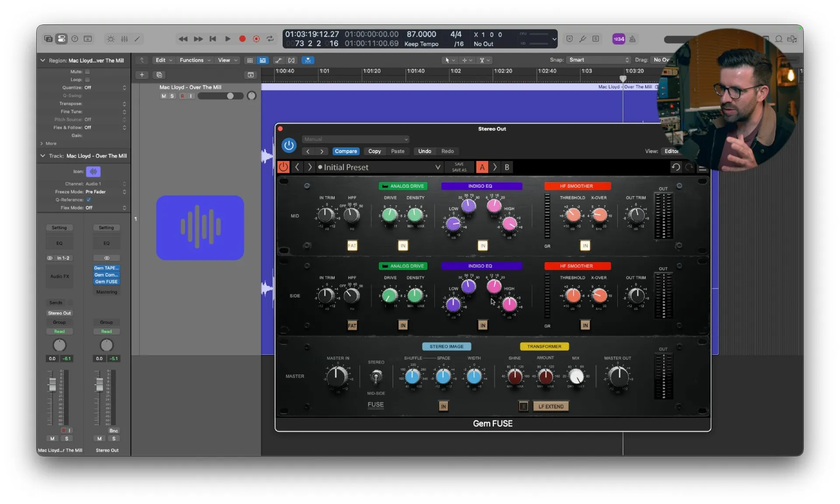Image resolution: width=840 pixels, height=504 pixels.
Task: Open Quick Help question mark icon
Action: click(75, 39)
